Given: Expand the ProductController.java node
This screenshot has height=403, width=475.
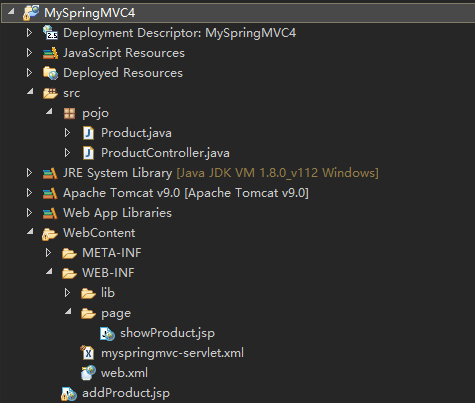Looking at the screenshot, I should click(67, 153).
